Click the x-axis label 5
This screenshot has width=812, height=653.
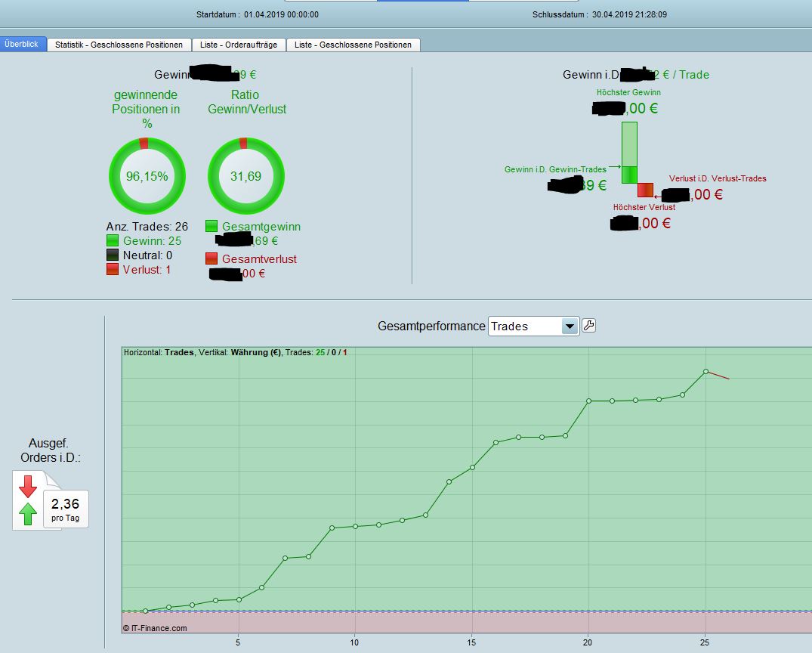[238, 642]
